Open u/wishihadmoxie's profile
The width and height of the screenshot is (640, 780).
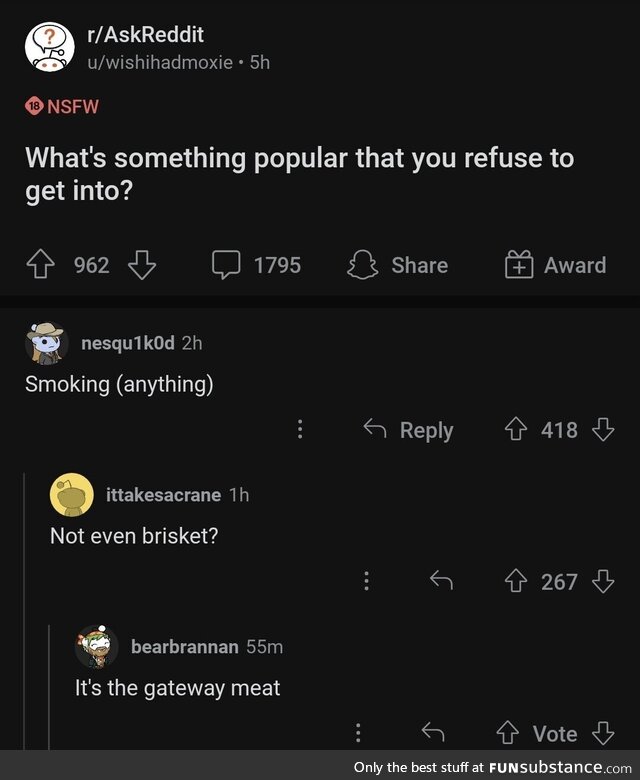click(164, 62)
